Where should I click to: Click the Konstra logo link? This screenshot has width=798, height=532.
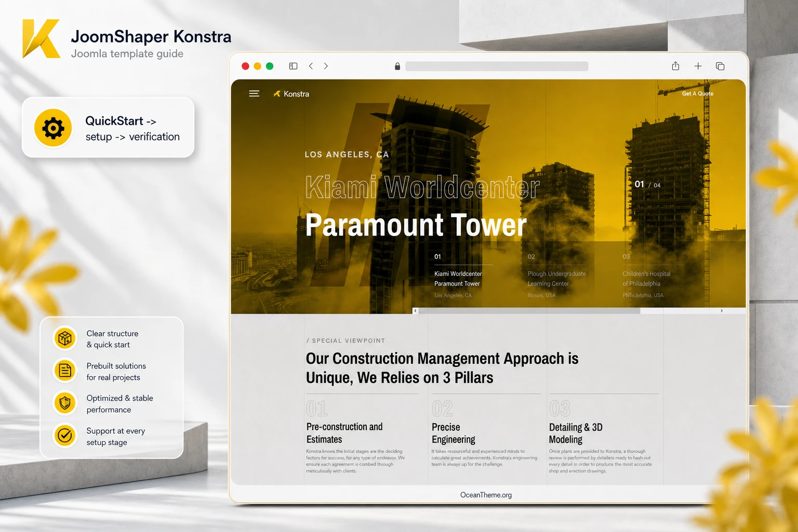[291, 94]
